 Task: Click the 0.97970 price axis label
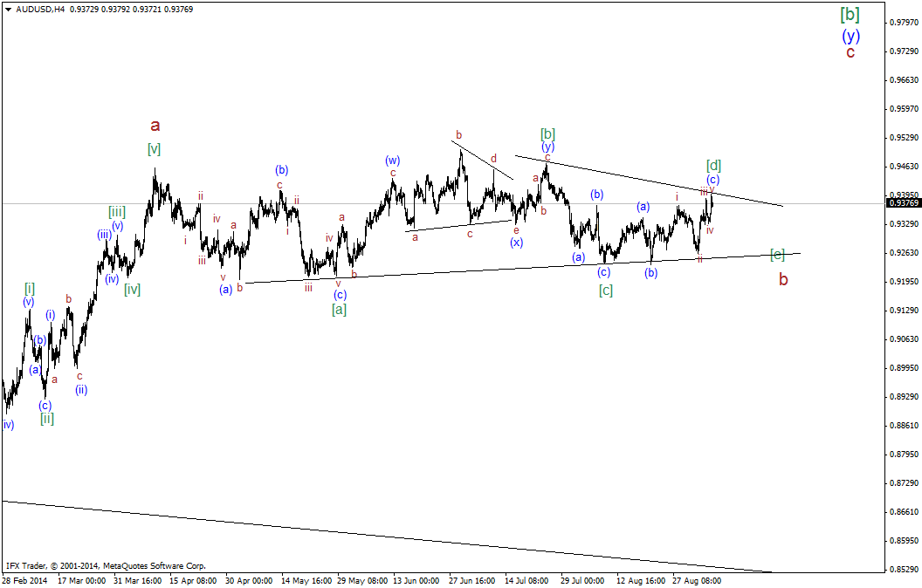tap(904, 23)
